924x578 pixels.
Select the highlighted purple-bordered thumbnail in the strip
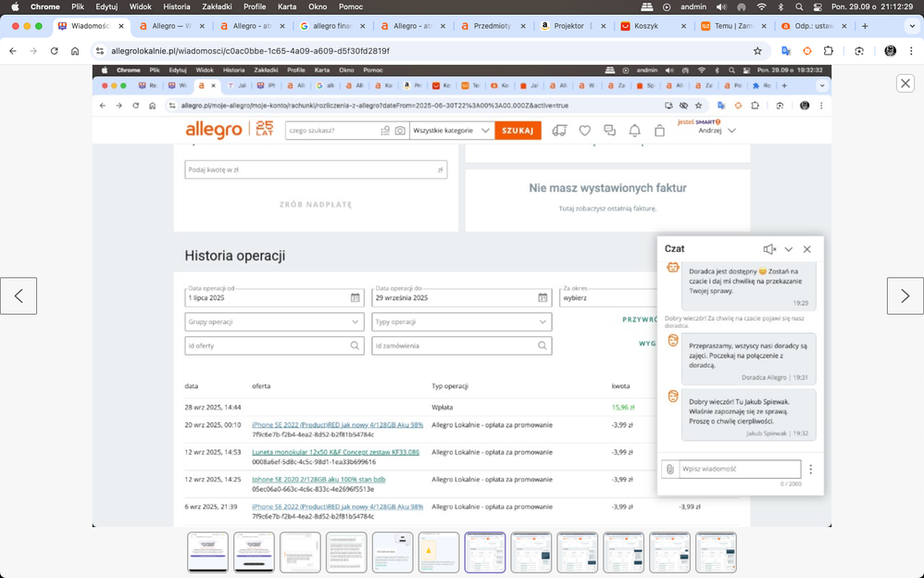[x=485, y=552]
